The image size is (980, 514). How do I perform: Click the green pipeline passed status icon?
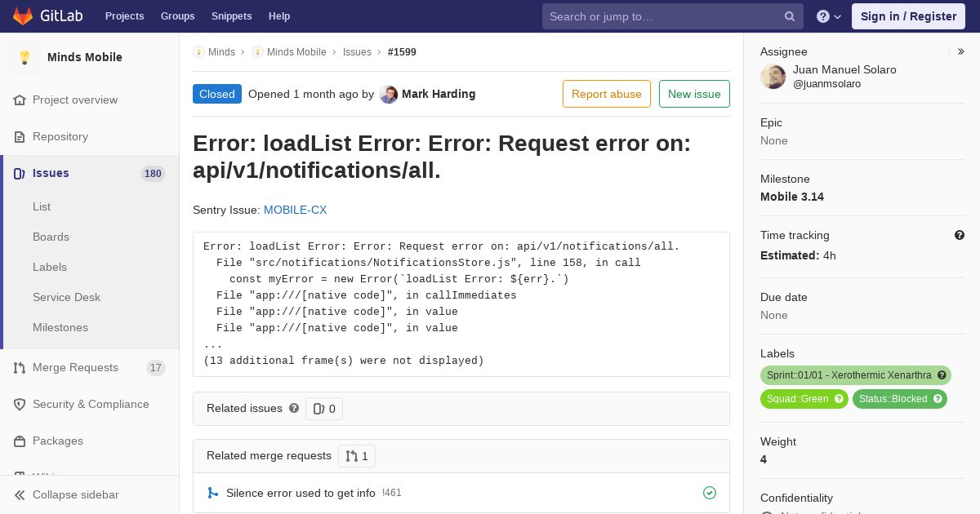tap(710, 493)
